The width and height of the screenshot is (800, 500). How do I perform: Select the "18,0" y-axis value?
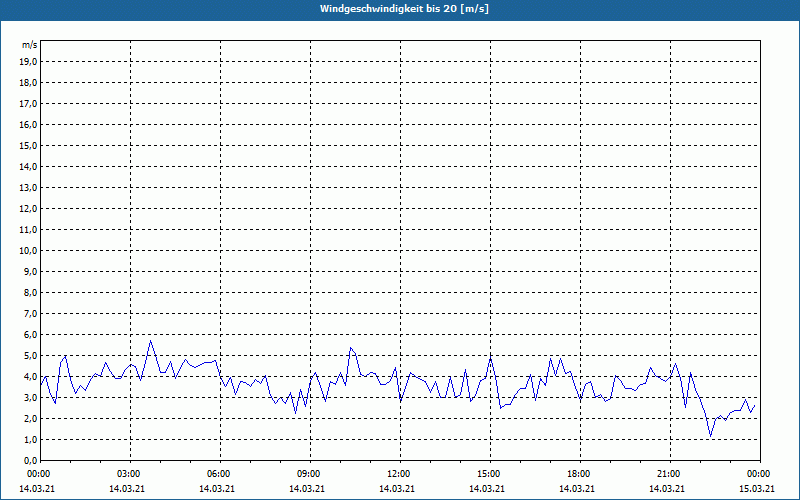28,83
